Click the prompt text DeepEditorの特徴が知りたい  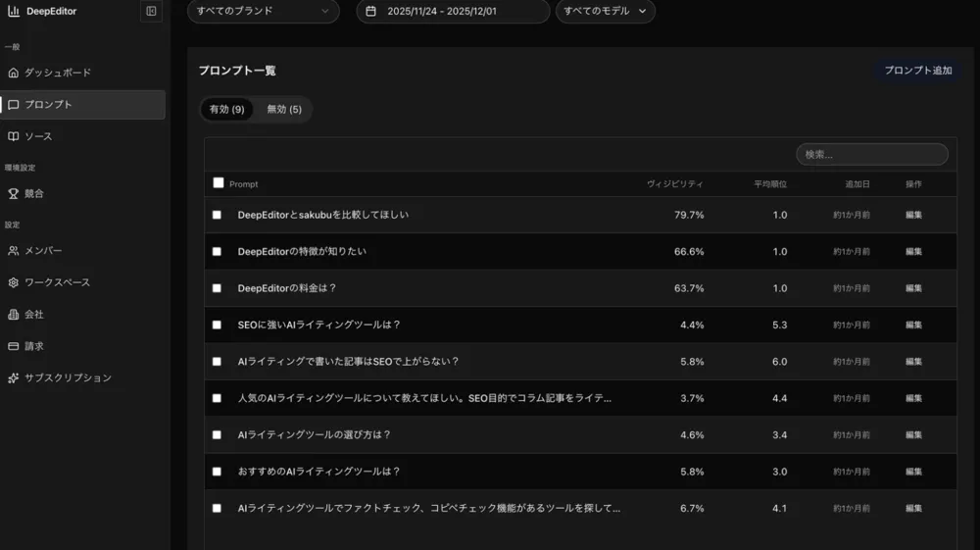click(302, 251)
